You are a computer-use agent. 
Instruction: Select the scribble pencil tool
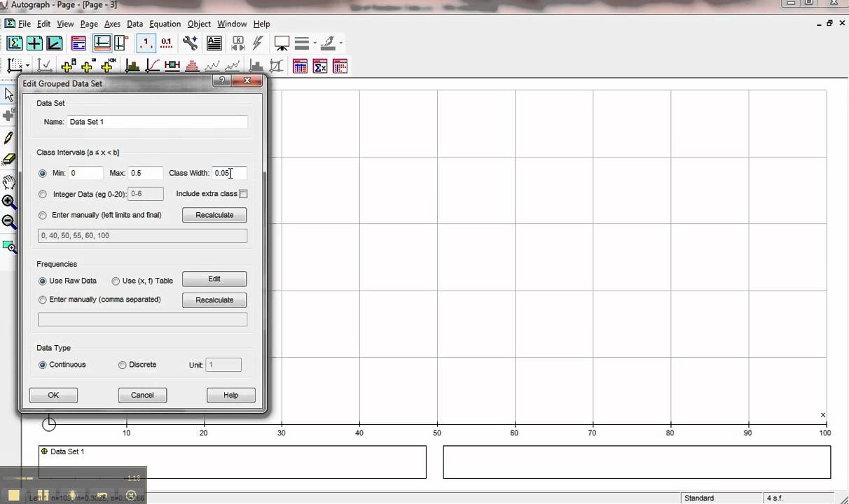pyautogui.click(x=8, y=138)
